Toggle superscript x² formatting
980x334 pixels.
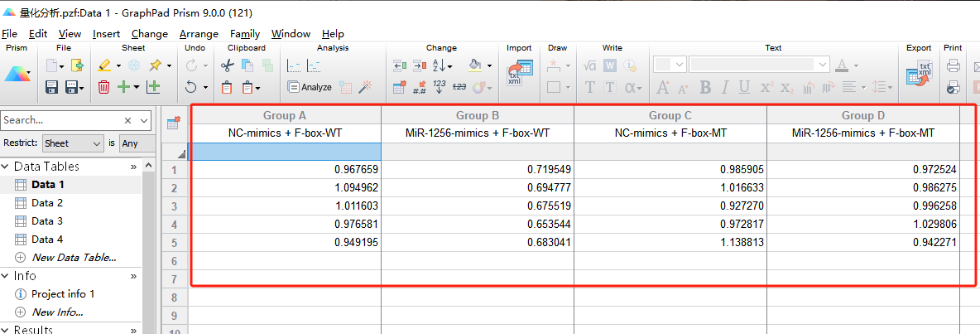[x=767, y=88]
